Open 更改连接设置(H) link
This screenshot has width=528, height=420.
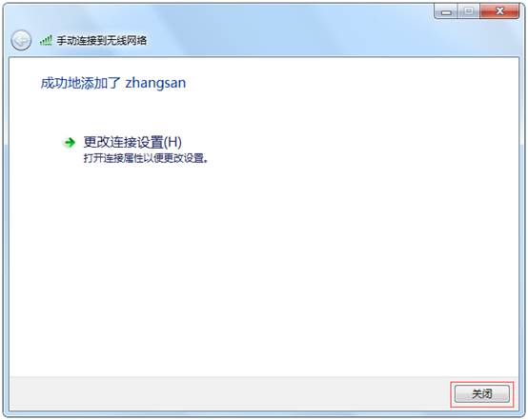(132, 142)
